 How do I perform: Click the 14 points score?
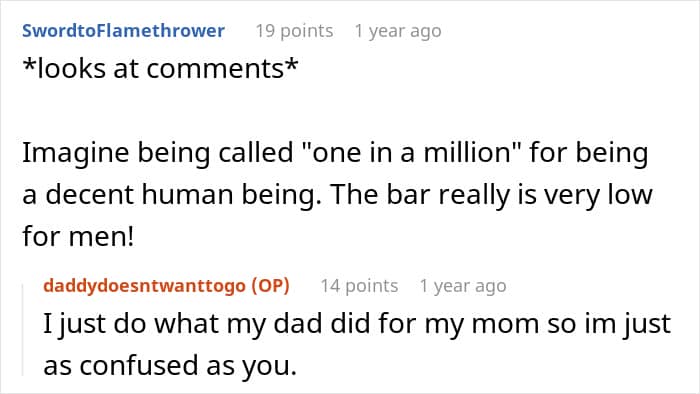pyautogui.click(x=359, y=286)
